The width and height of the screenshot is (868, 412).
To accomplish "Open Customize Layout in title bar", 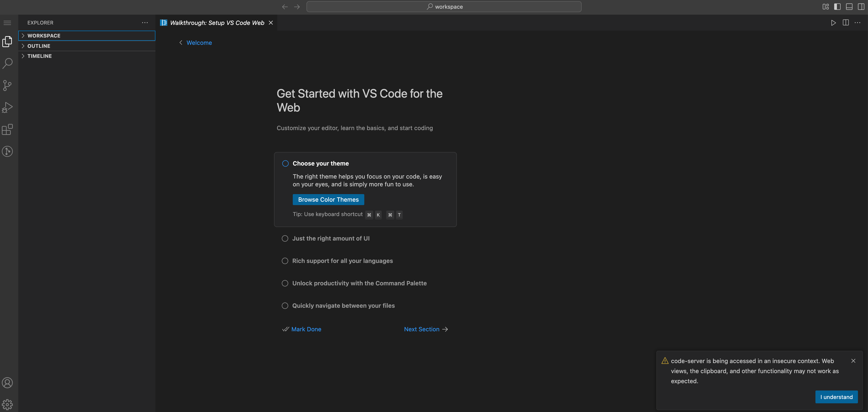I will 825,7.
